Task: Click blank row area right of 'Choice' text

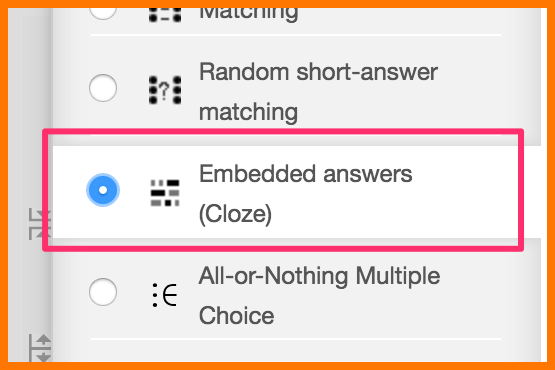Action: coord(389,316)
